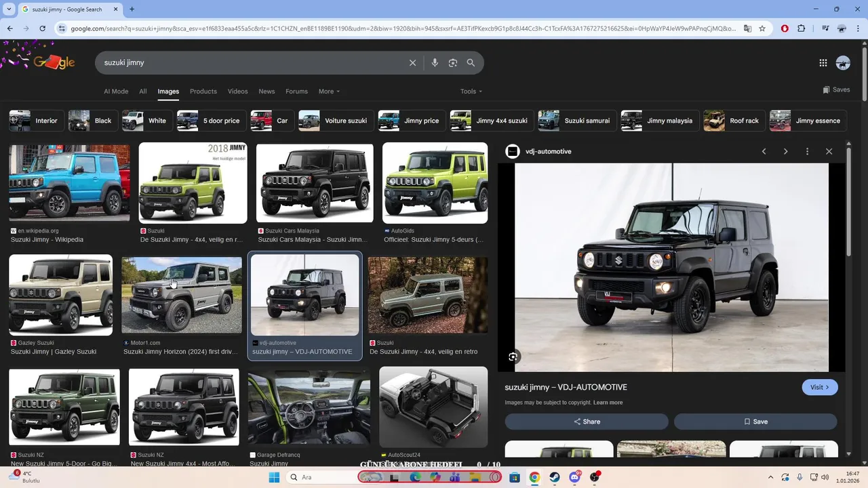
Task: Open the Chrome three-dot menu
Action: pos(858,28)
